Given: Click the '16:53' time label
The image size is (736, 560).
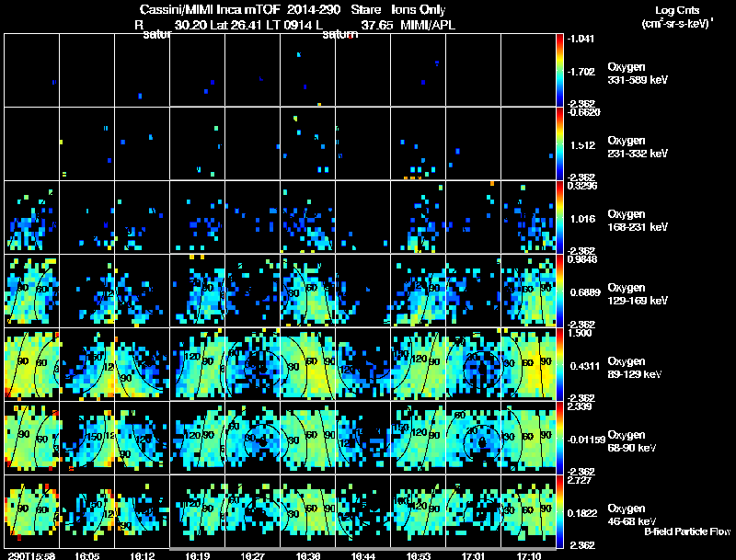Looking at the screenshot, I should 419,555.
